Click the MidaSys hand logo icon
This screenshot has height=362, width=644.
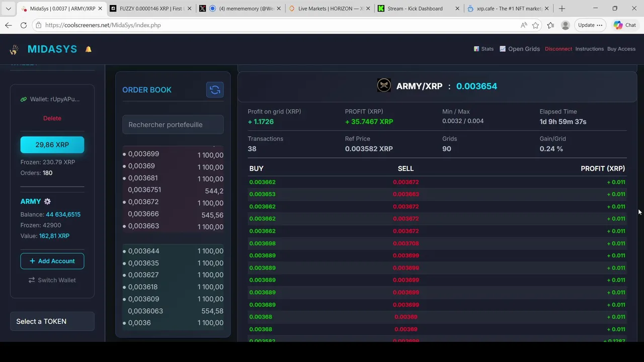[x=14, y=49]
